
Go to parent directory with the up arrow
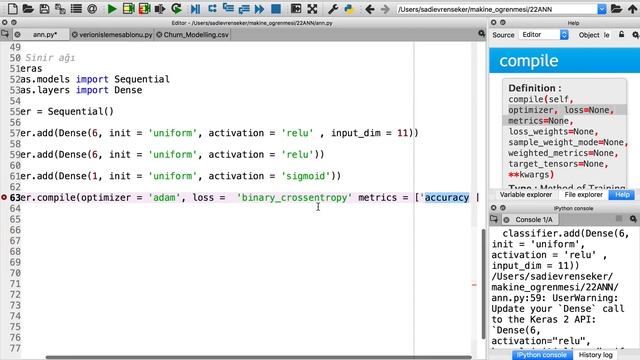coord(632,9)
